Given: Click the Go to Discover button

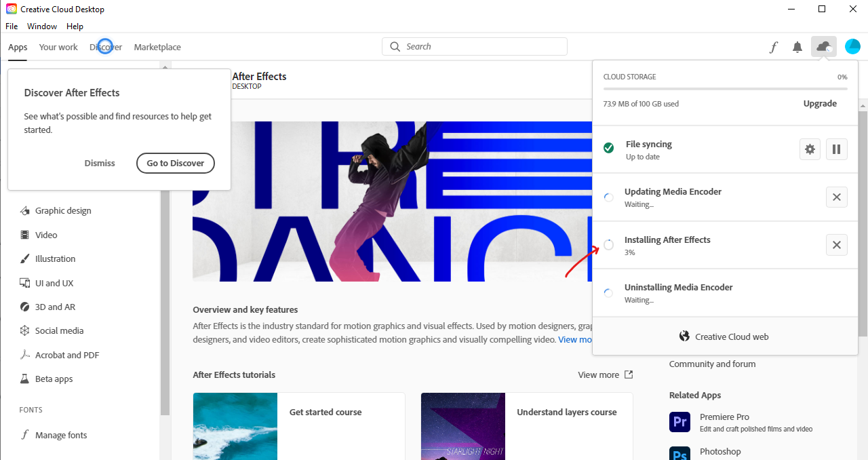Looking at the screenshot, I should point(176,163).
